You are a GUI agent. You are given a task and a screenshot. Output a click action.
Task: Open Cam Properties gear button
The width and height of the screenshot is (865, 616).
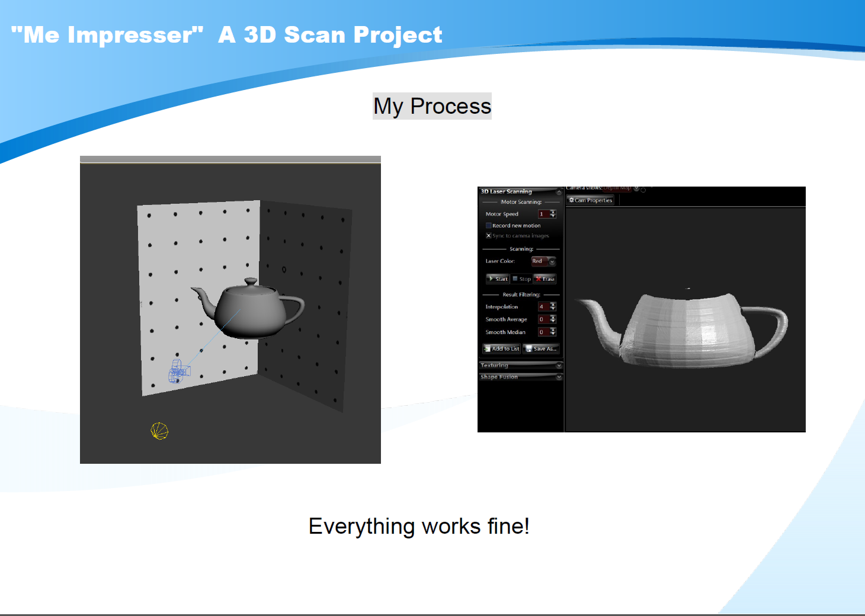590,200
